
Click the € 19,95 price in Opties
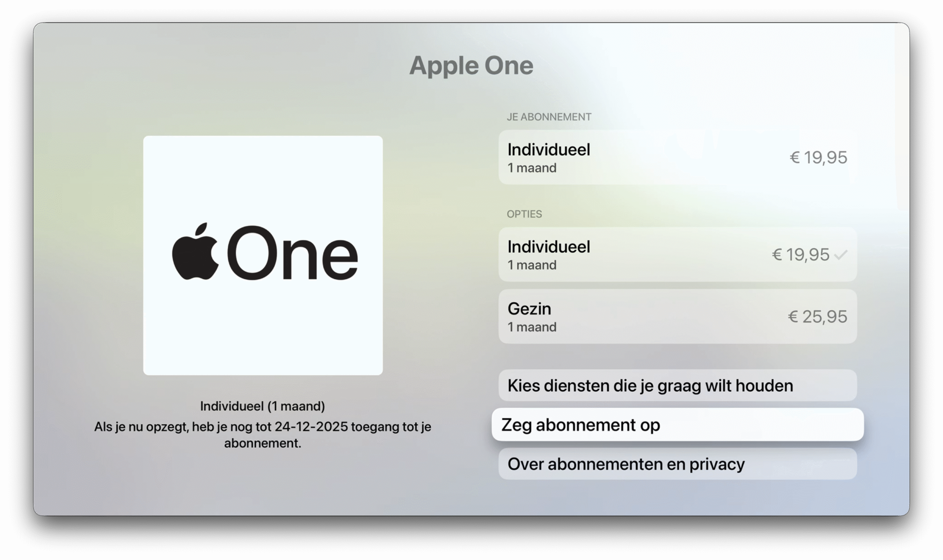click(800, 255)
